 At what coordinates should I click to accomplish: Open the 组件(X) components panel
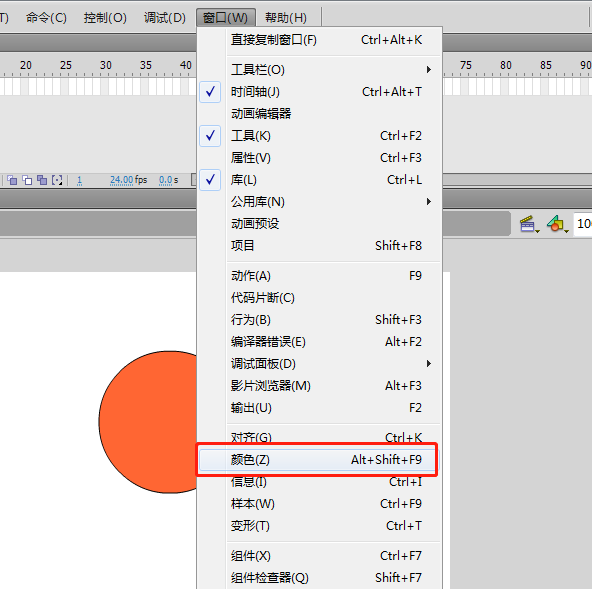tap(319, 556)
